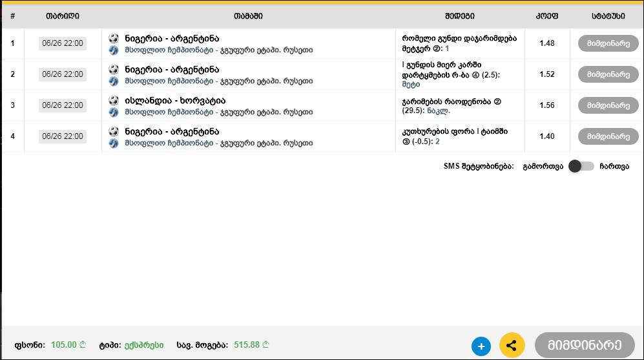This screenshot has height=360, width=644.
Task: Click the championship globe icon in row 3
Action: 114,112
